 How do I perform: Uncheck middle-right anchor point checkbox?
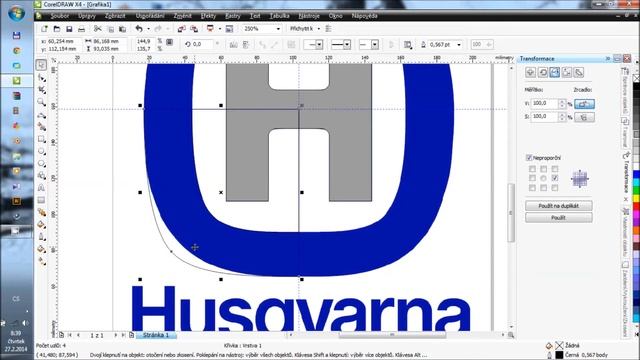point(554,178)
